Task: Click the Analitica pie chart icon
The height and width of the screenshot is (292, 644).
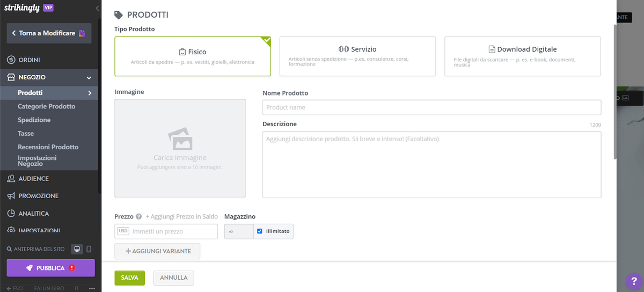Action: (x=11, y=213)
